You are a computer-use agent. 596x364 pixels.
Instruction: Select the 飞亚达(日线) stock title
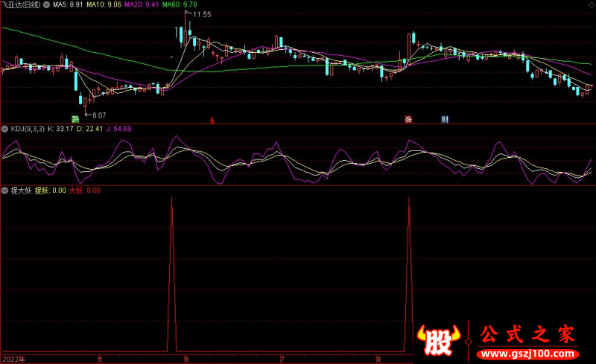click(21, 4)
